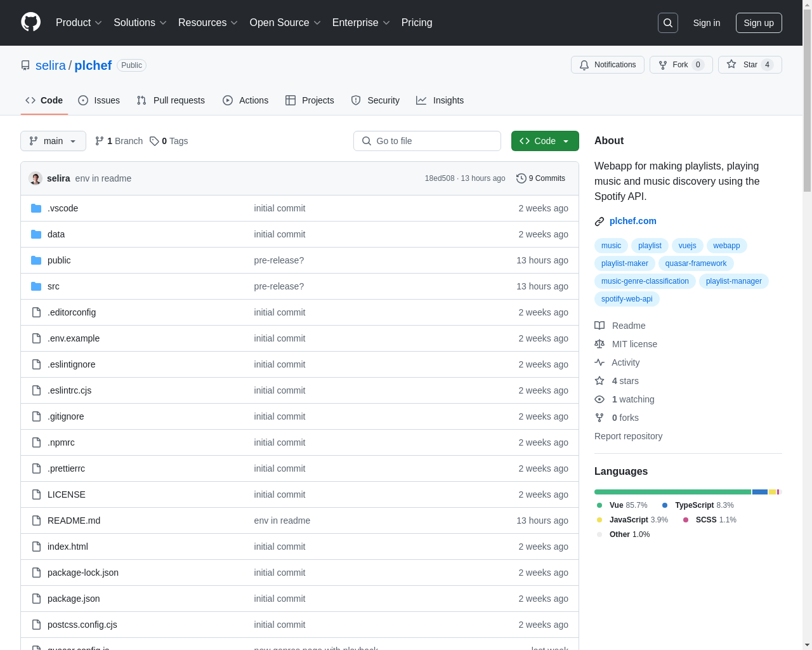Switch to the Pull requests tab
Viewport: 812px width, 650px height.
pos(171,100)
